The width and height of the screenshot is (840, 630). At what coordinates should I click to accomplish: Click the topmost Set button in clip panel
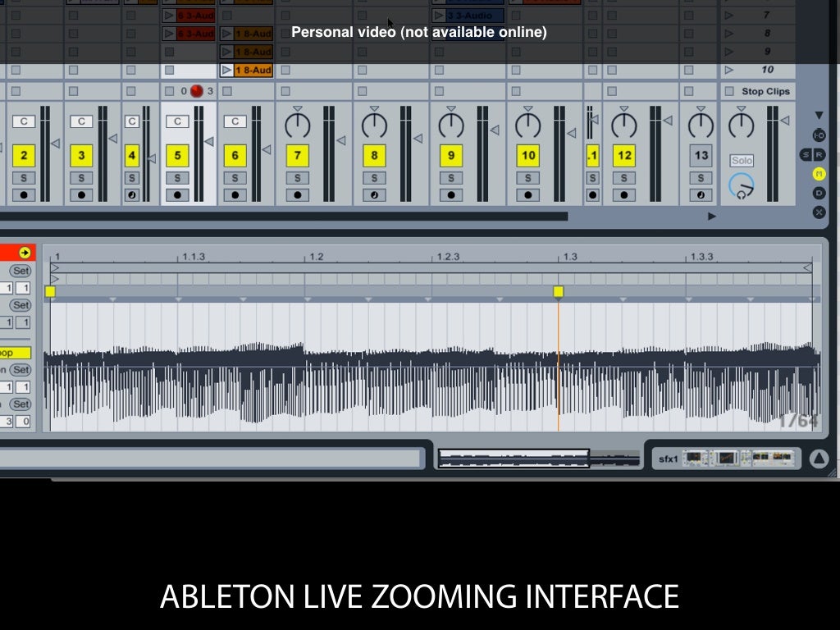pyautogui.click(x=21, y=271)
